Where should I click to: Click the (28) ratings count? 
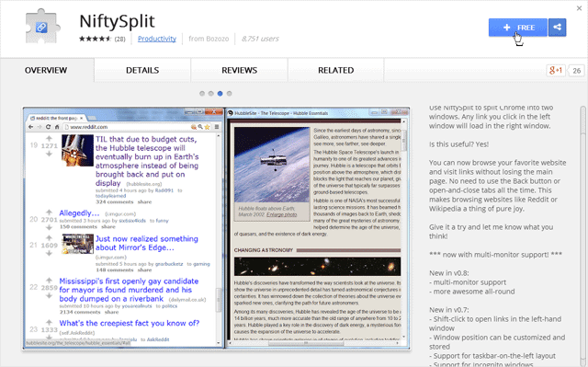(120, 39)
